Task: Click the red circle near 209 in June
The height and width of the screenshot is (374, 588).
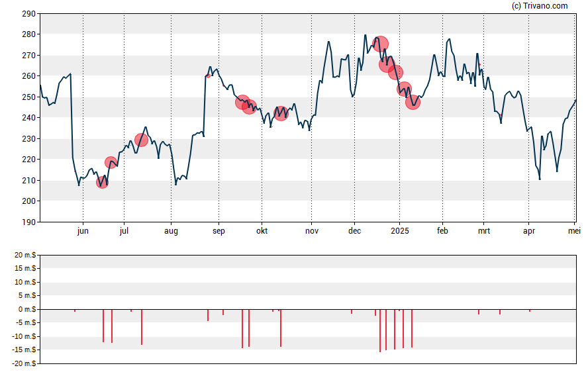Action: pyautogui.click(x=102, y=183)
